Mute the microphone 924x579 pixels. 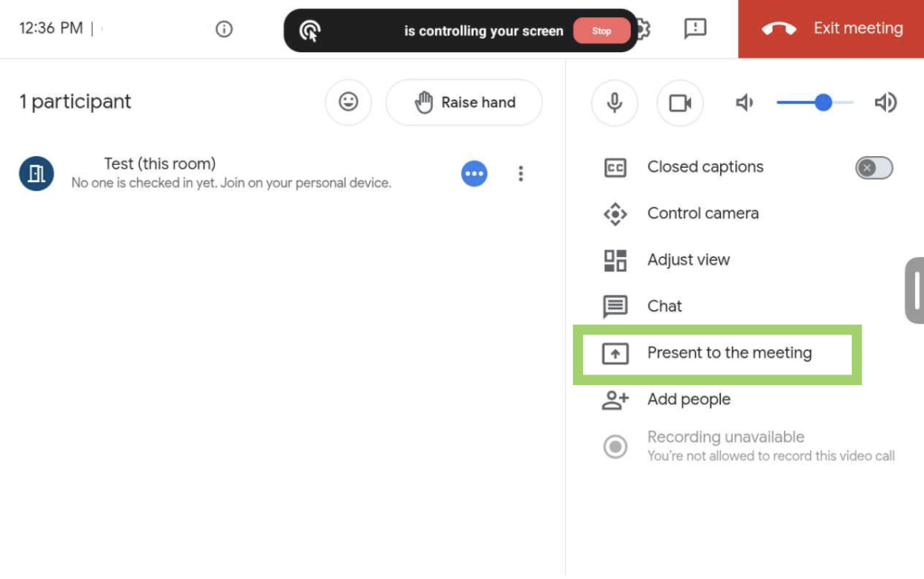click(614, 103)
